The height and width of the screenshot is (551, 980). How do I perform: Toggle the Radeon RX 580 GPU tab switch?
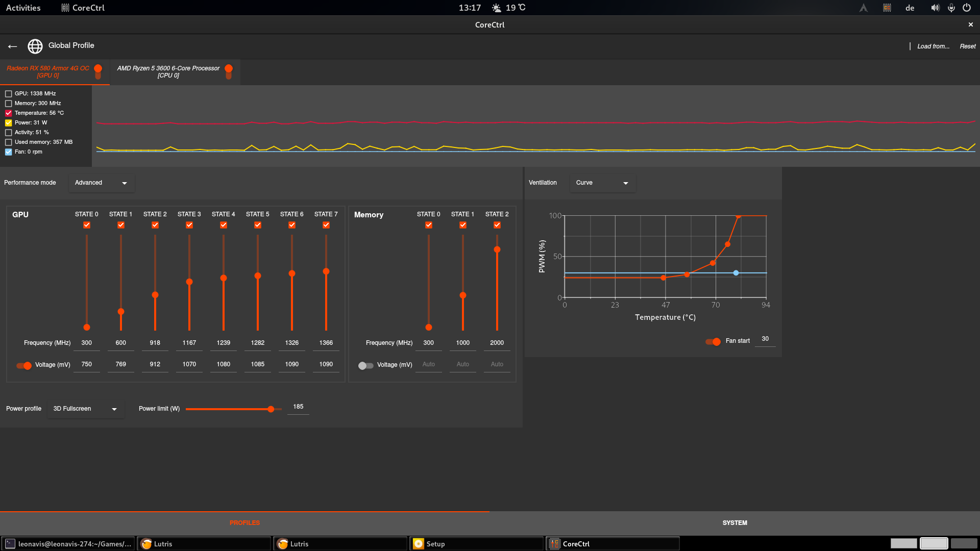click(x=98, y=71)
